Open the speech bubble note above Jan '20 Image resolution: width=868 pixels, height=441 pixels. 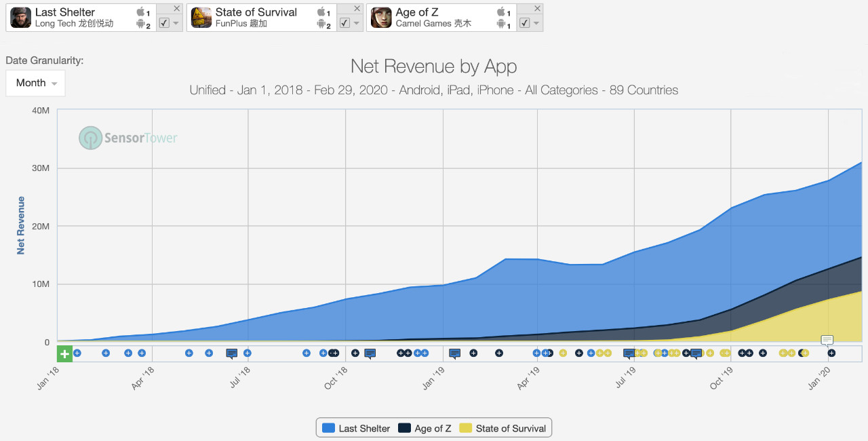click(827, 339)
